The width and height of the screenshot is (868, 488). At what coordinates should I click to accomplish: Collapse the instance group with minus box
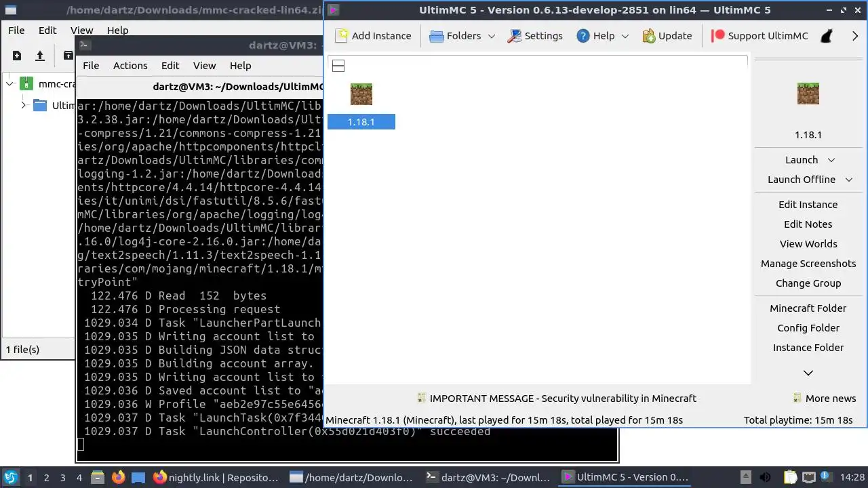(x=338, y=66)
